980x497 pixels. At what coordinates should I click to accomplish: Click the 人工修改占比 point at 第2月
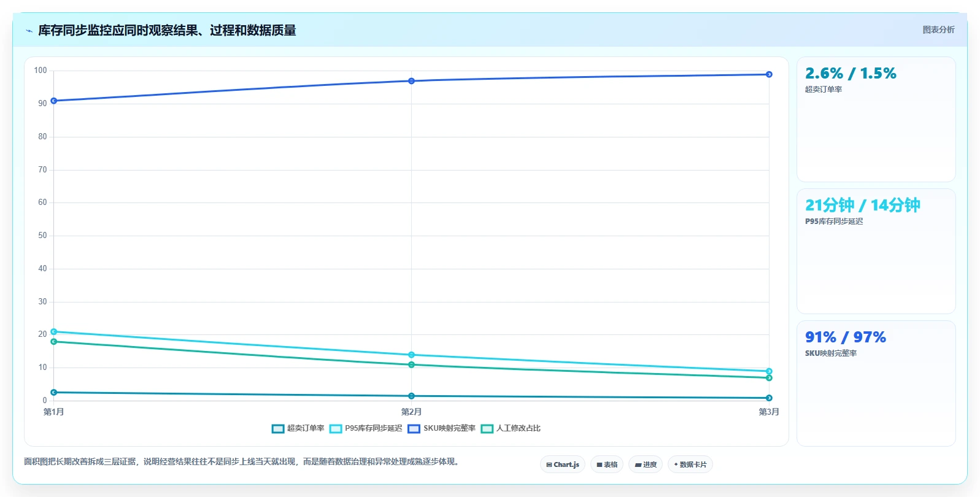click(x=412, y=365)
